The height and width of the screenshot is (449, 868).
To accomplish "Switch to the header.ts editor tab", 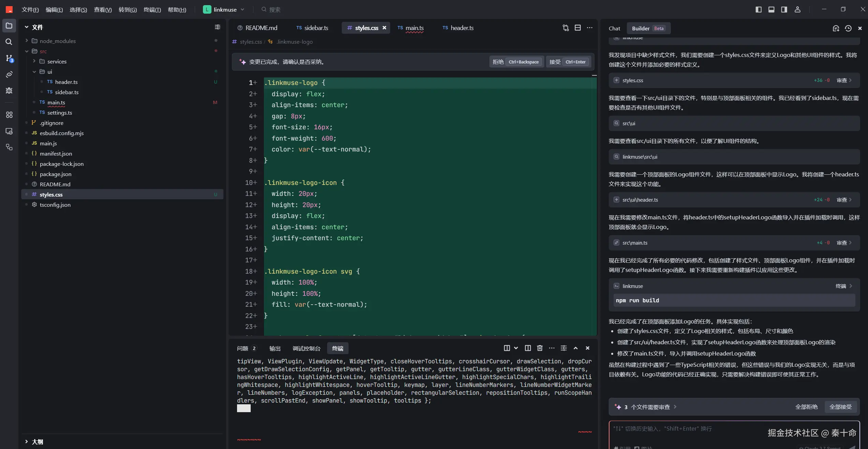I will (x=458, y=28).
